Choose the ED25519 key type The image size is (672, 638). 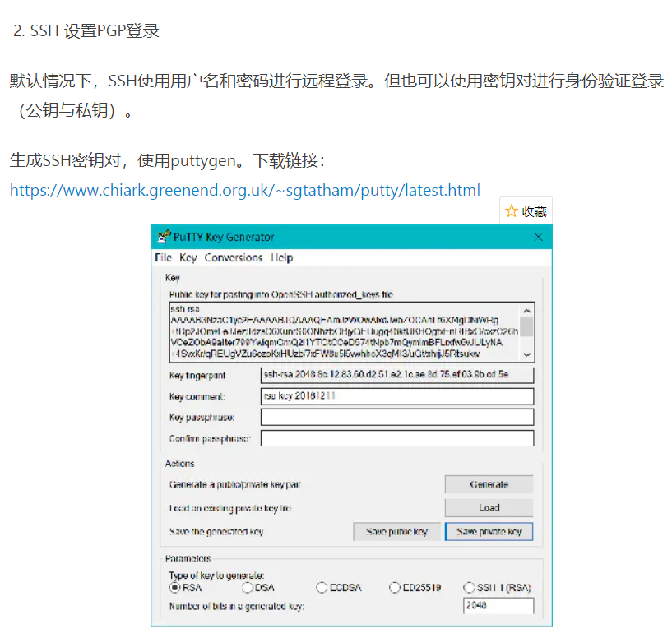[395, 587]
